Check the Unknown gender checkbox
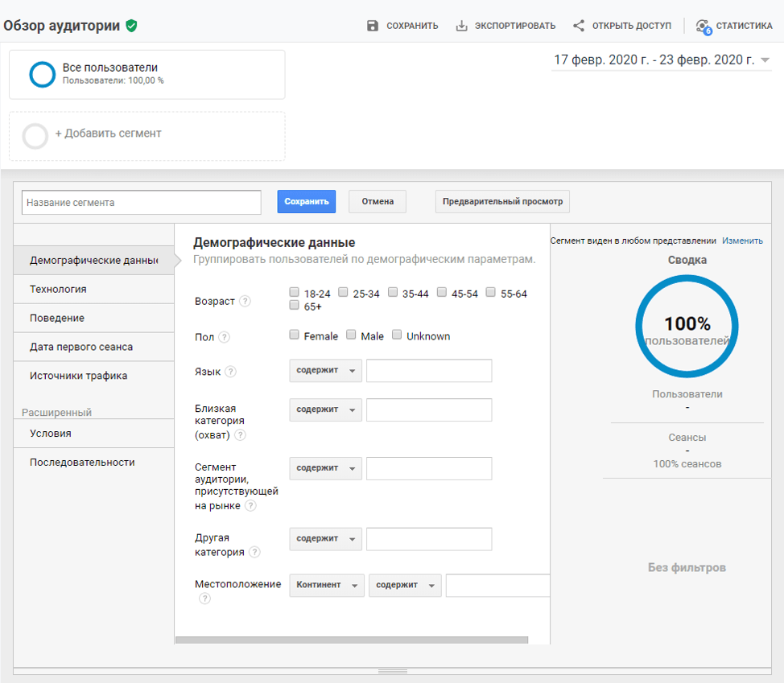Image resolution: width=784 pixels, height=683 pixels. coord(397,335)
